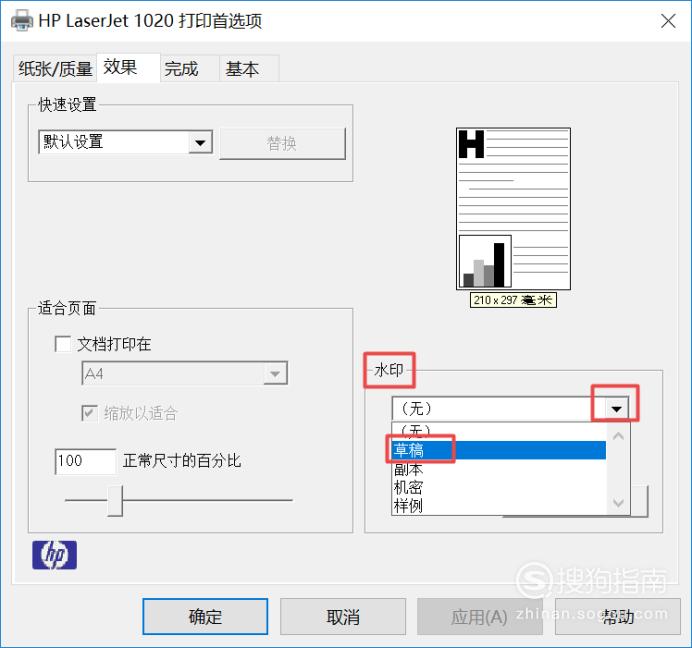Open the A4 paper size dropdown
The width and height of the screenshot is (692, 648).
184,373
